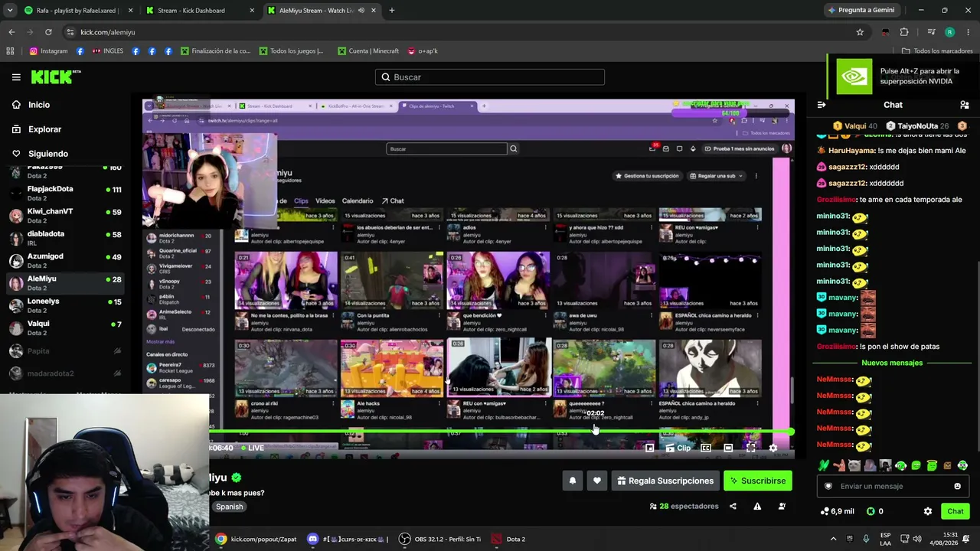The image size is (980, 551).
Task: Click the Regala Suscripciones button
Action: point(665,481)
